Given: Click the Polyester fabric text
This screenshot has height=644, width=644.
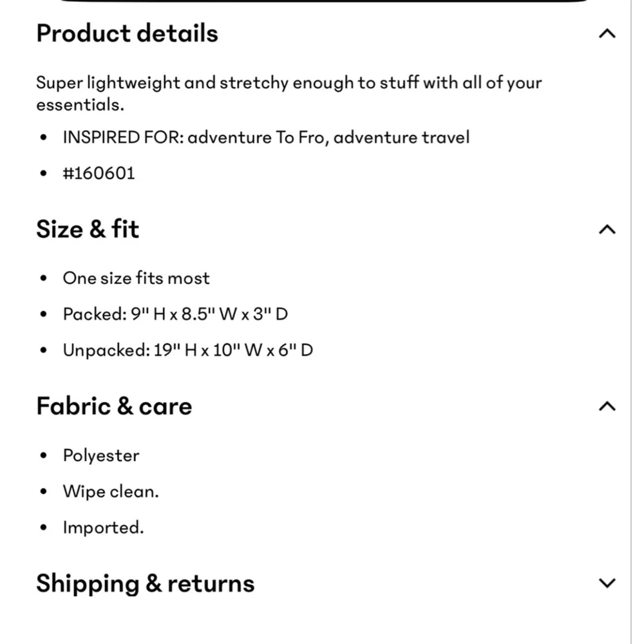Looking at the screenshot, I should point(101,455).
